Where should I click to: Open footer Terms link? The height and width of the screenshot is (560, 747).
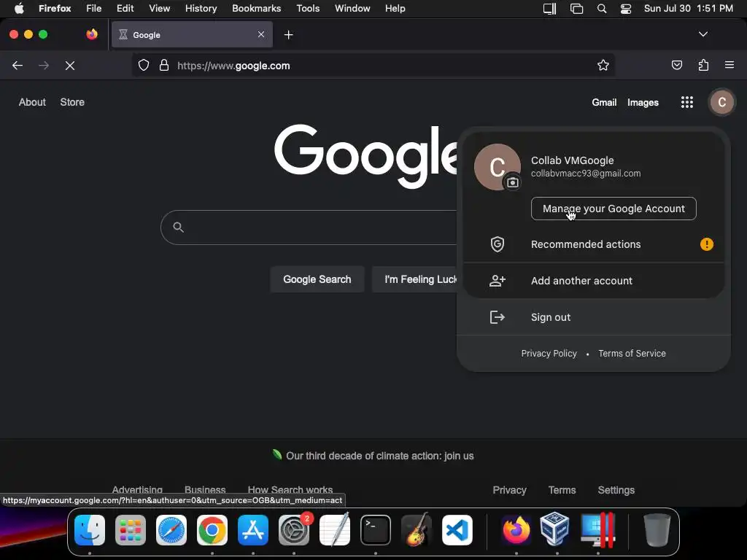point(562,490)
